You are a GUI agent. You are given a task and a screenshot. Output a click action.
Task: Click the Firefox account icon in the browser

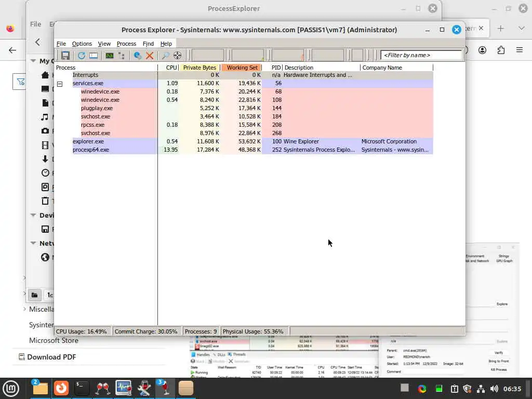(x=482, y=50)
